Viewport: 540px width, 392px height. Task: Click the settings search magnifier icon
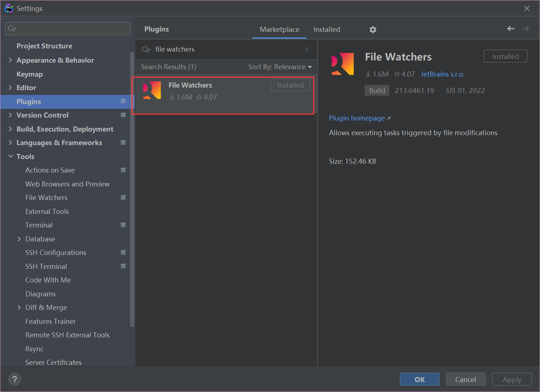12,29
